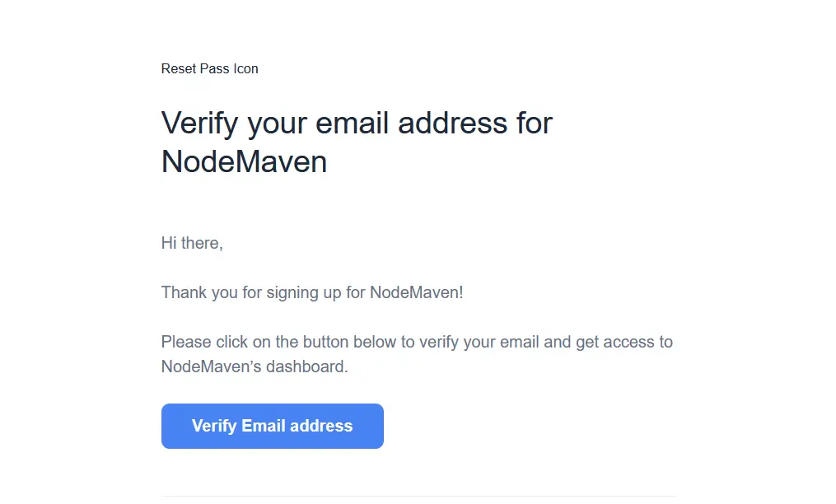Click the paragraph starting with Please click
The height and width of the screenshot is (504, 836).
coord(416,342)
